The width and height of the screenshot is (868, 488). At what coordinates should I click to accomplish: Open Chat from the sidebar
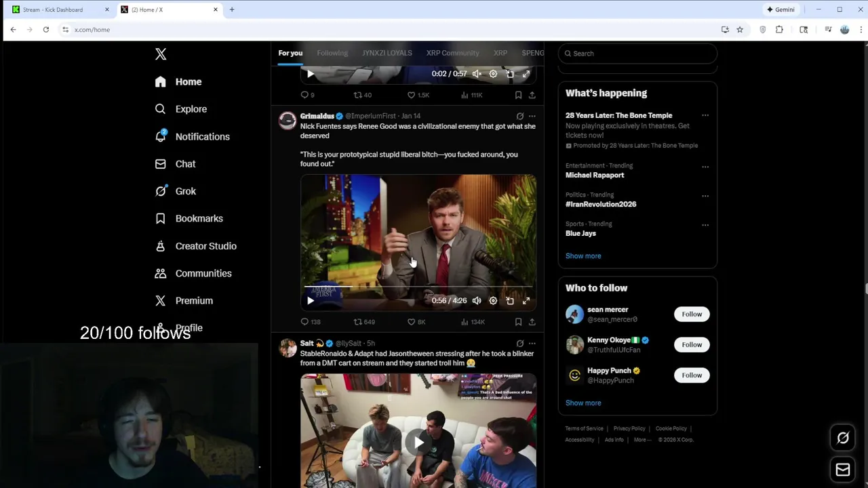(x=175, y=164)
